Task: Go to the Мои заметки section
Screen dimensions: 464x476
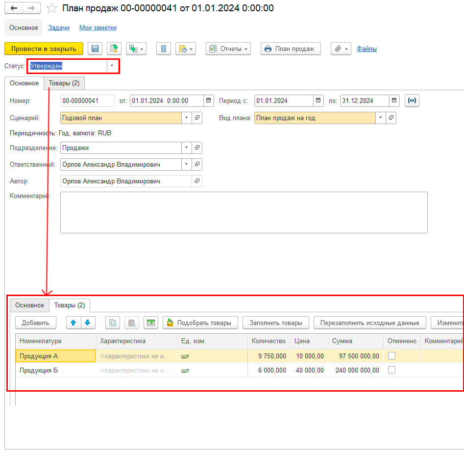Action: click(98, 28)
